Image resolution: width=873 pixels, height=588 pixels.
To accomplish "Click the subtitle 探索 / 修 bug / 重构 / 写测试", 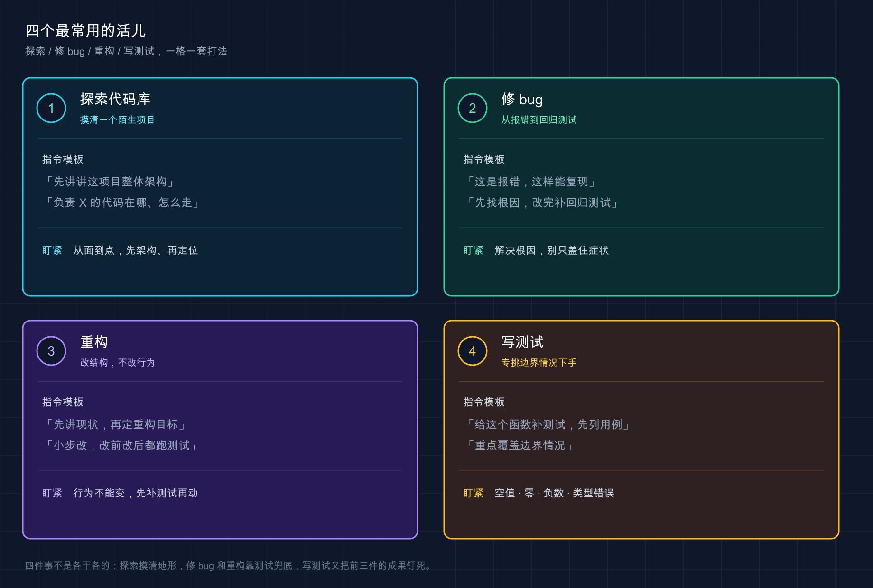I will [90, 51].
